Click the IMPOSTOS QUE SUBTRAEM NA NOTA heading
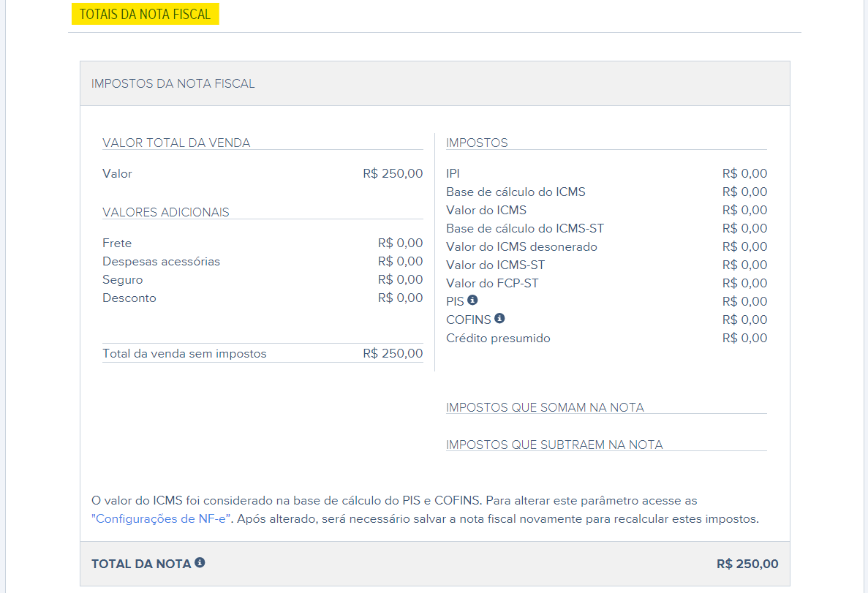 (x=554, y=445)
